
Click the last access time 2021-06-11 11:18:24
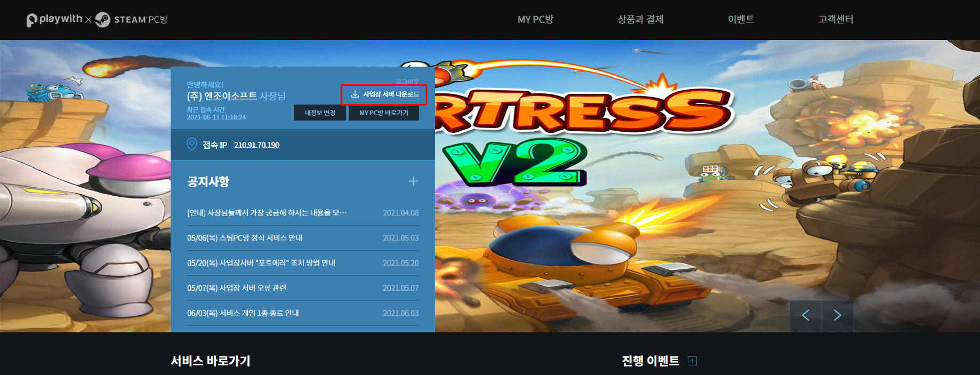[x=216, y=117]
